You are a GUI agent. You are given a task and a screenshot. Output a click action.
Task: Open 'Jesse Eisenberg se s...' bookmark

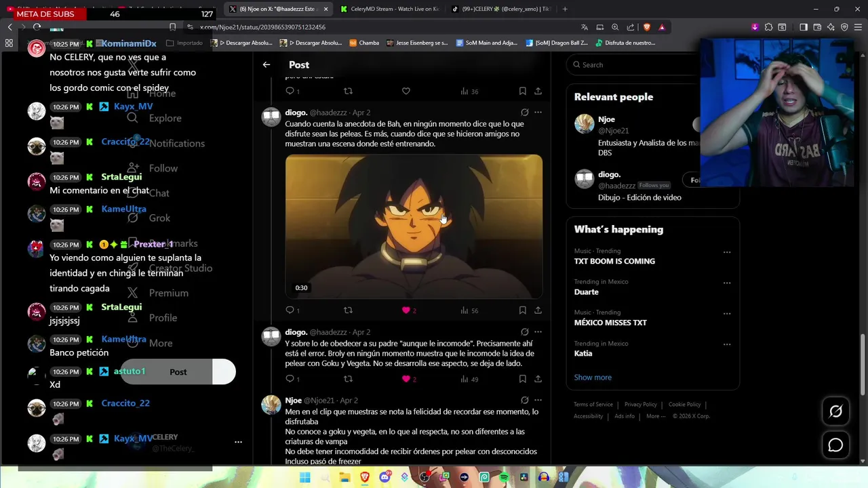pos(417,43)
